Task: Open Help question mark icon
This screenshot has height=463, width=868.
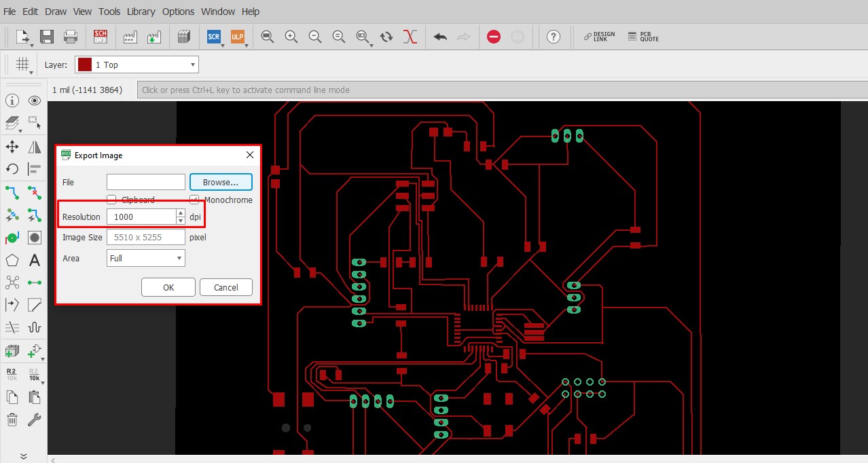Action: pyautogui.click(x=554, y=37)
